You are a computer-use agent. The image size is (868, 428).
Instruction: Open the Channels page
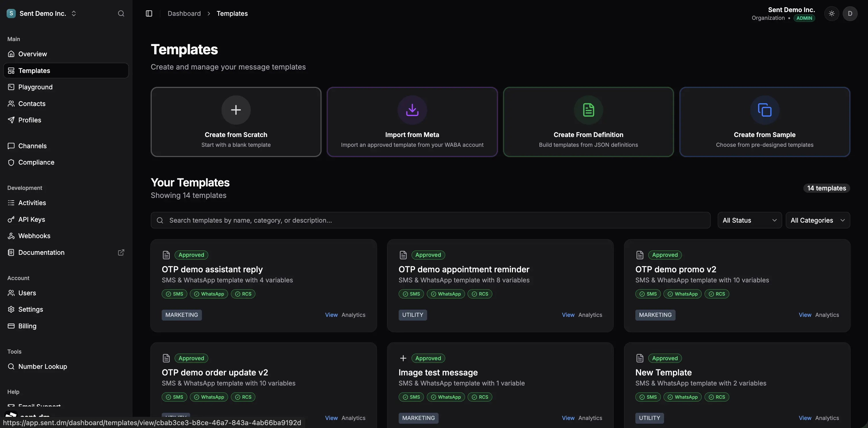pos(66,146)
